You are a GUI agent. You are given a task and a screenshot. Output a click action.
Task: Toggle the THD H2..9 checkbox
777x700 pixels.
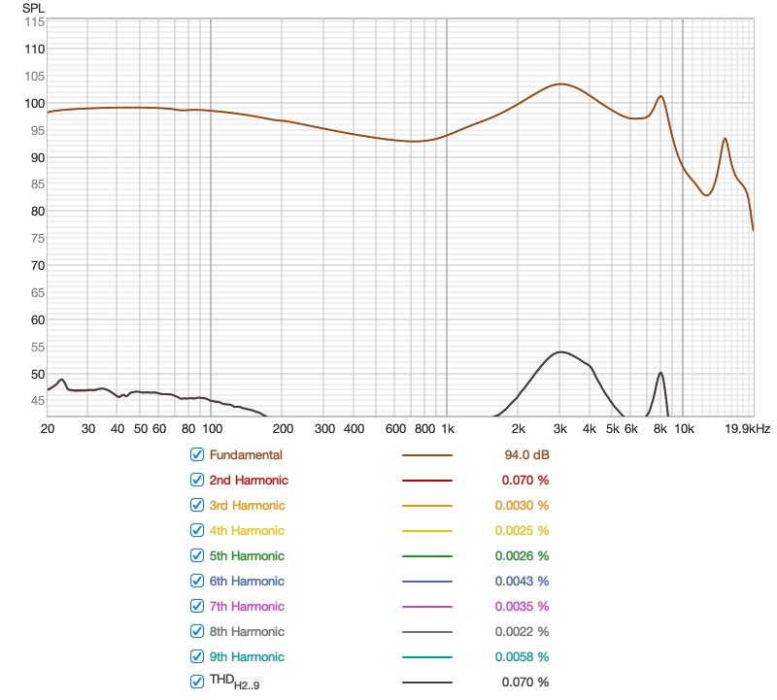click(x=197, y=683)
